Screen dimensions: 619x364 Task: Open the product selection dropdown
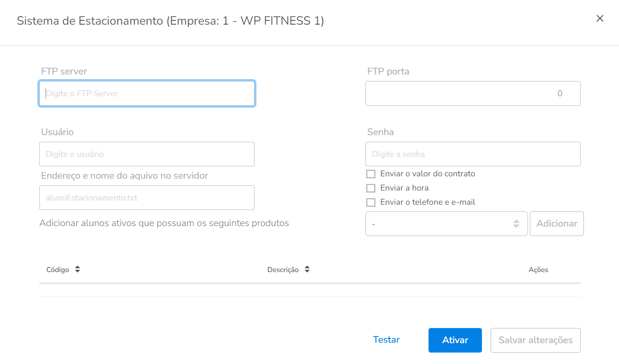point(446,224)
